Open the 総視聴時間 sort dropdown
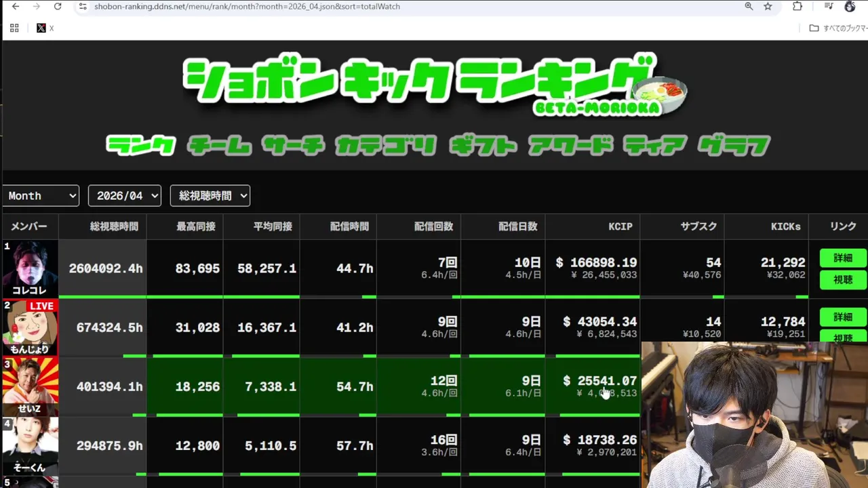This screenshot has height=488, width=868. (x=210, y=196)
